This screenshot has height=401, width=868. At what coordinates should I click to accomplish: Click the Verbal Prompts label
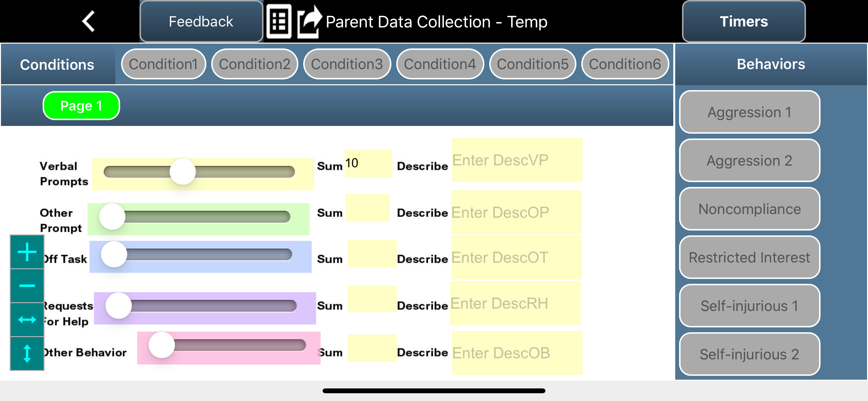64,174
